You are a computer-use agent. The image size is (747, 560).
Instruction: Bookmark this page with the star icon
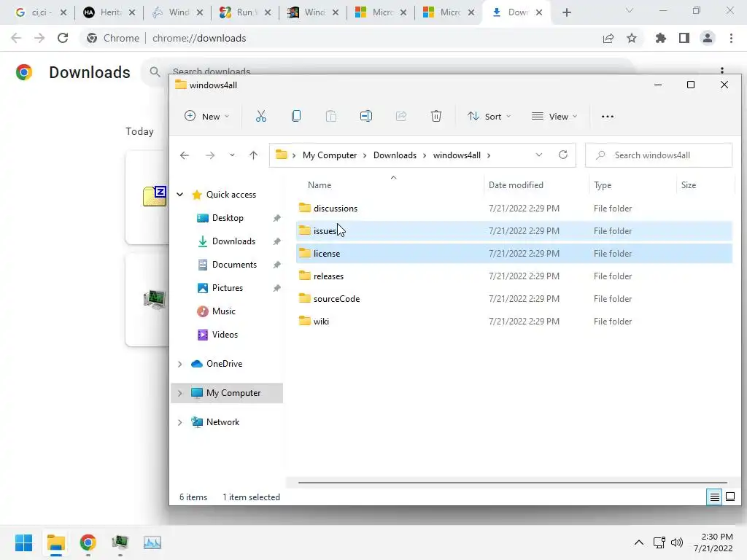(x=632, y=38)
